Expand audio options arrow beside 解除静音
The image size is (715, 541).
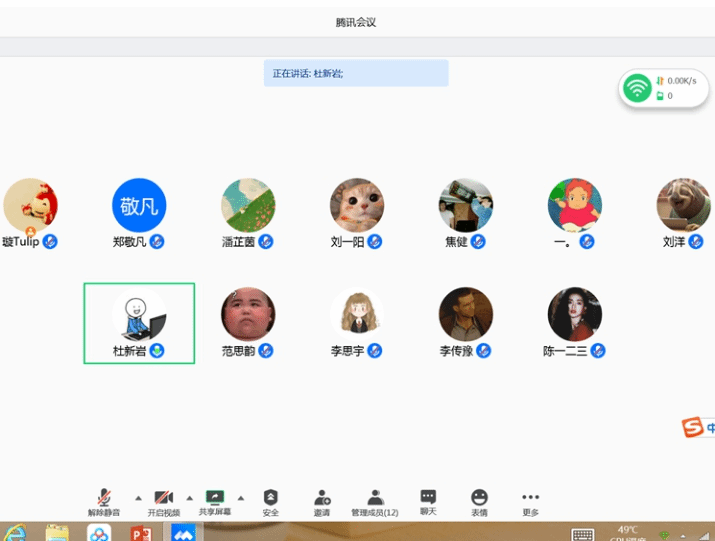click(x=138, y=497)
